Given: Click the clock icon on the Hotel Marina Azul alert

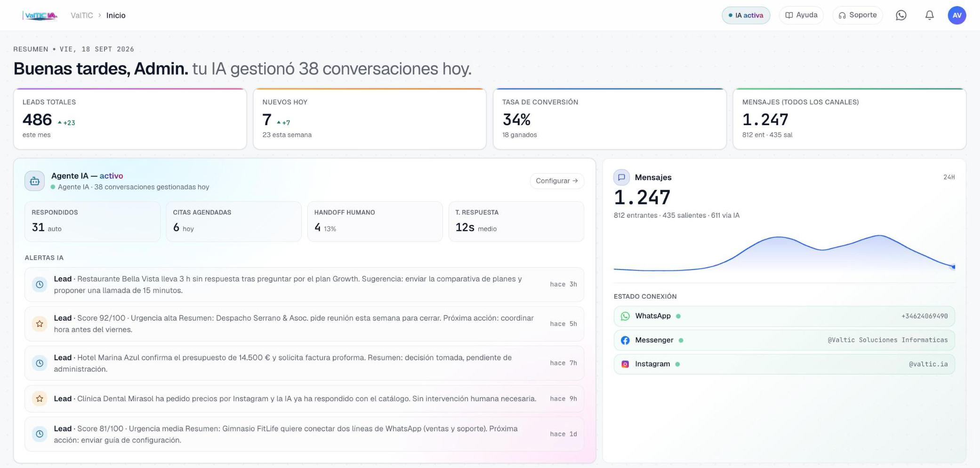Looking at the screenshot, I should point(40,363).
